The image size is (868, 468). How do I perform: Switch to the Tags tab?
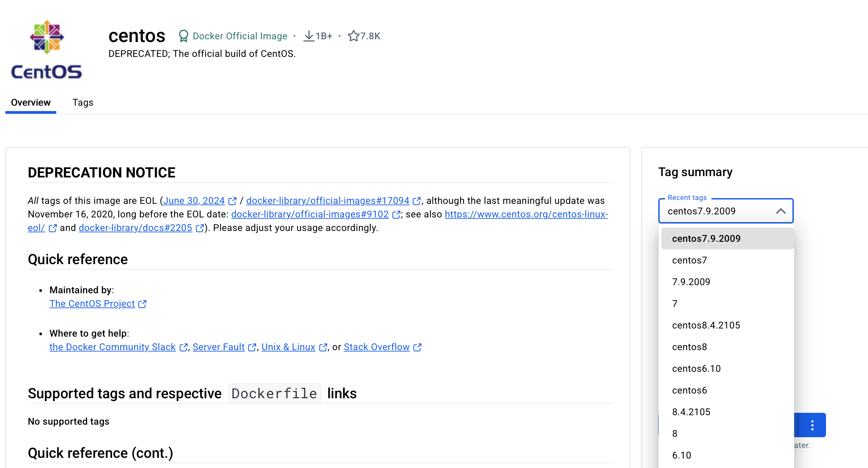[83, 103]
